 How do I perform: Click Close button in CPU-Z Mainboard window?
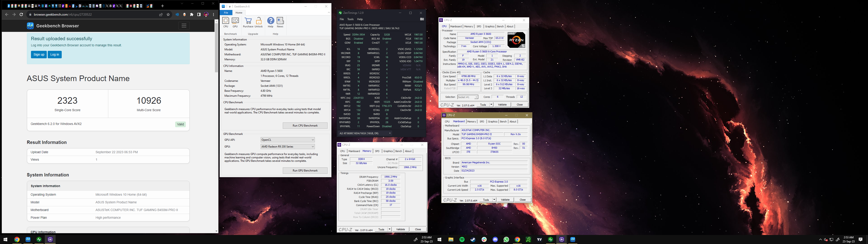pyautogui.click(x=523, y=200)
